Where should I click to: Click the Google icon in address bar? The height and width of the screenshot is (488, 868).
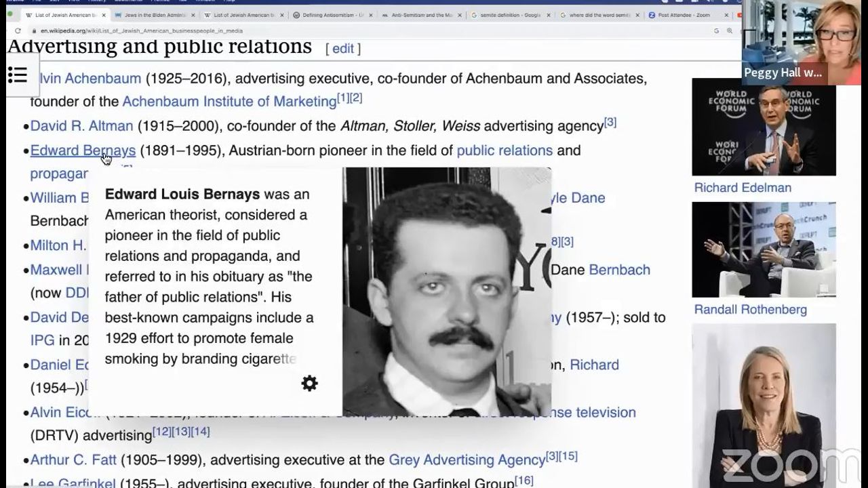717,30
